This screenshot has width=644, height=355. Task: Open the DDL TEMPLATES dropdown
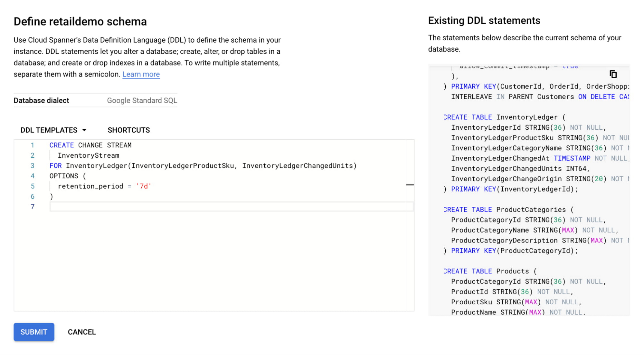point(53,130)
